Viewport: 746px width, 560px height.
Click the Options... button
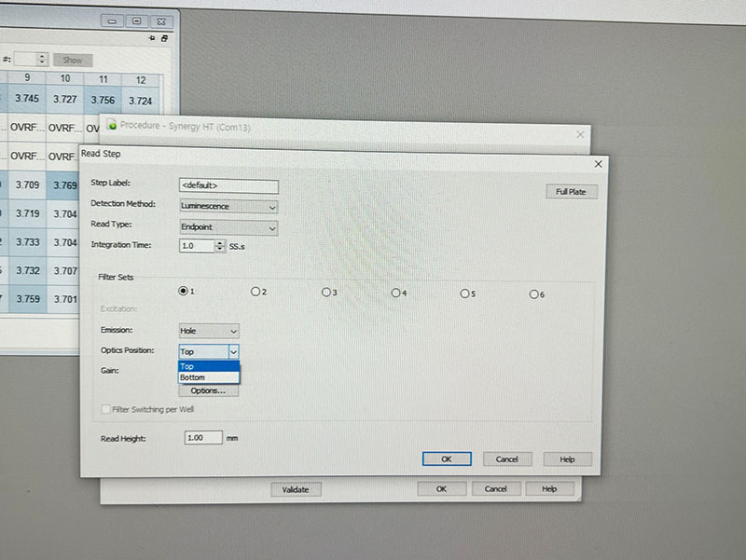click(x=208, y=390)
